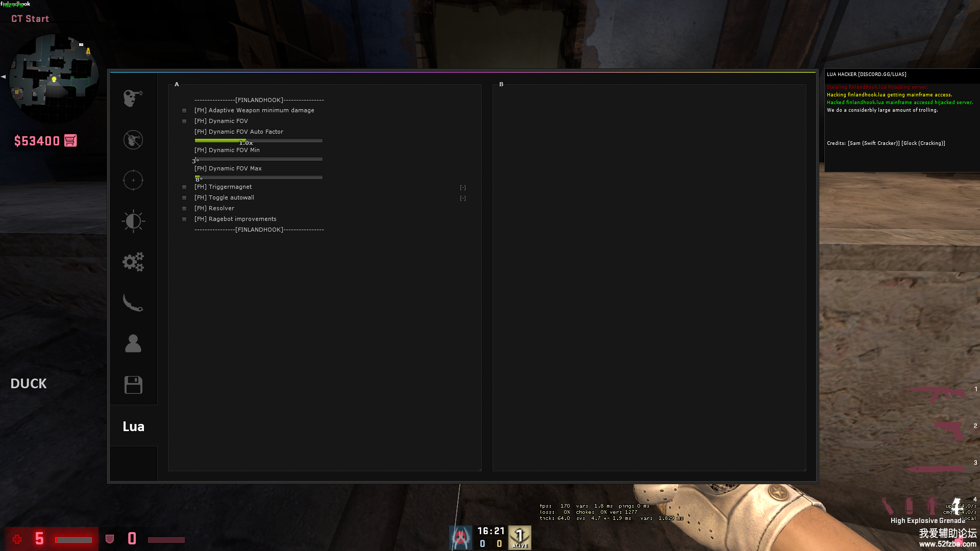980x551 pixels.
Task: Toggle the Dynamic FOV checkbox
Action: 184,121
